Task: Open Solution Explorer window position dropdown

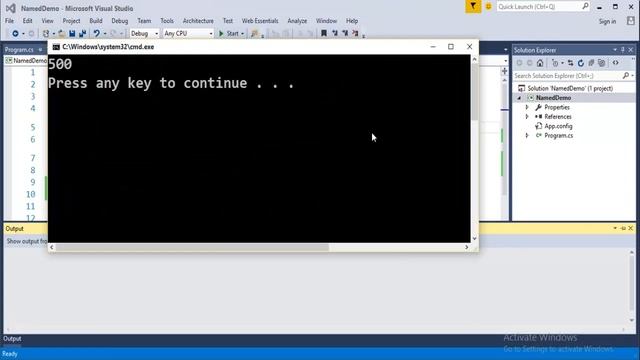Action: (x=615, y=50)
